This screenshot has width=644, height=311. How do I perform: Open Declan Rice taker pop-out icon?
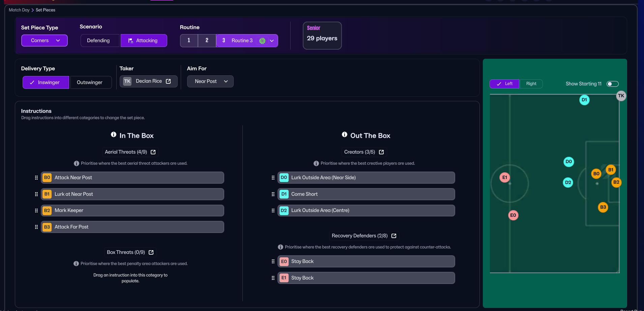coord(168,81)
